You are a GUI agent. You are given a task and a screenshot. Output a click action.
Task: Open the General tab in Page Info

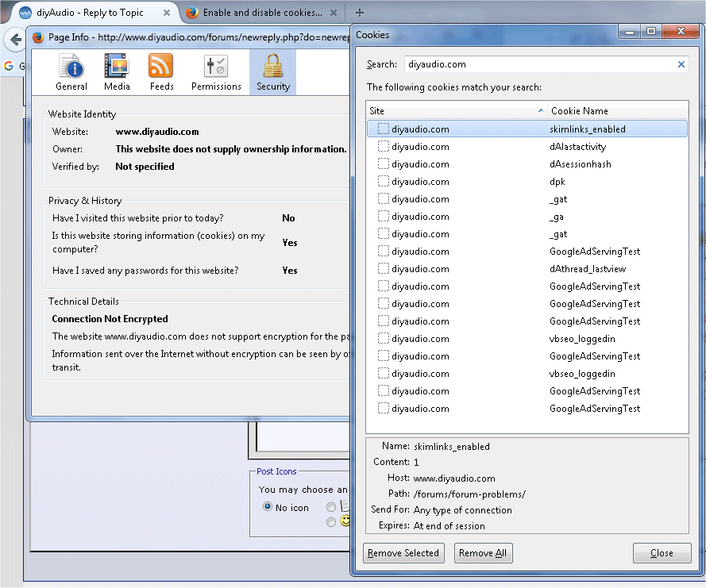pos(71,72)
